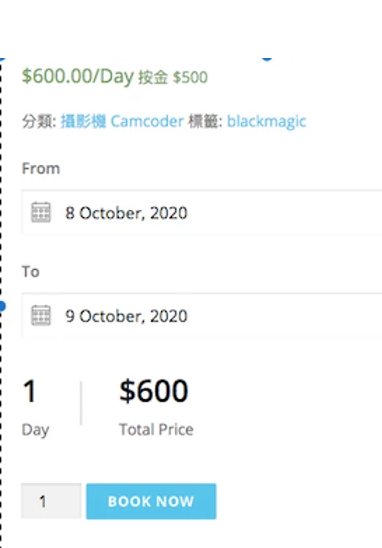Open the From date field showing 8 October, 2020
The height and width of the screenshot is (548, 382).
coord(201,212)
